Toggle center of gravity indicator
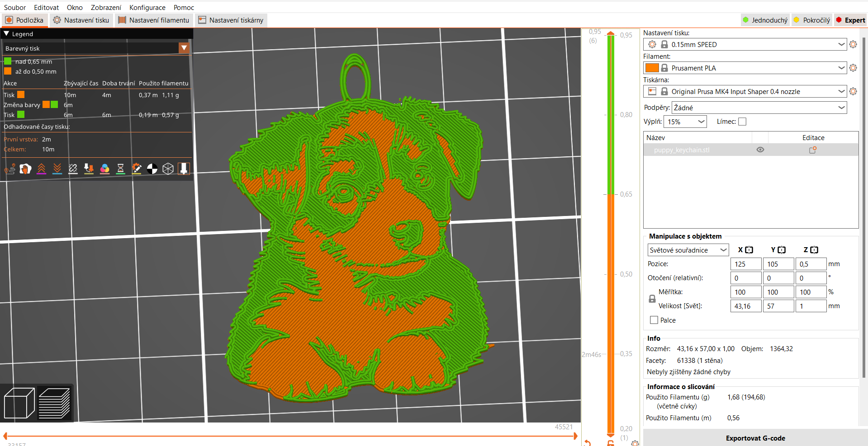 [152, 169]
